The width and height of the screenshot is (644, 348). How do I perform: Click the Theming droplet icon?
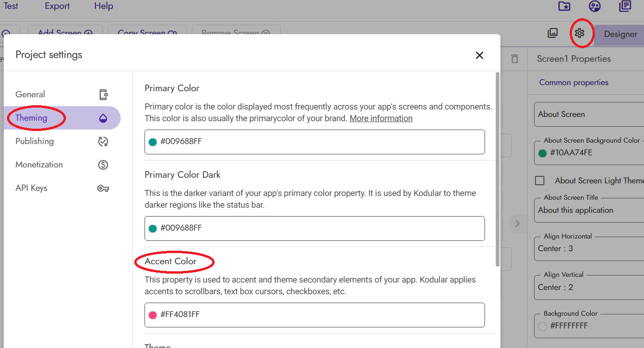click(x=103, y=118)
